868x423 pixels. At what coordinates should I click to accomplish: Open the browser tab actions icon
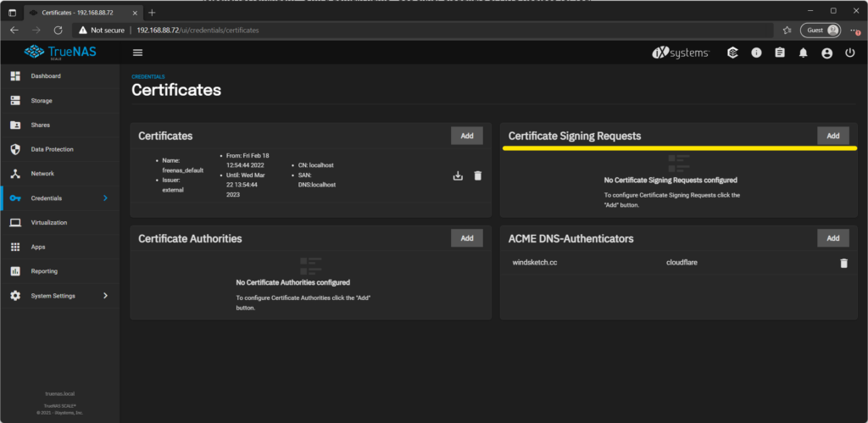[x=12, y=12]
